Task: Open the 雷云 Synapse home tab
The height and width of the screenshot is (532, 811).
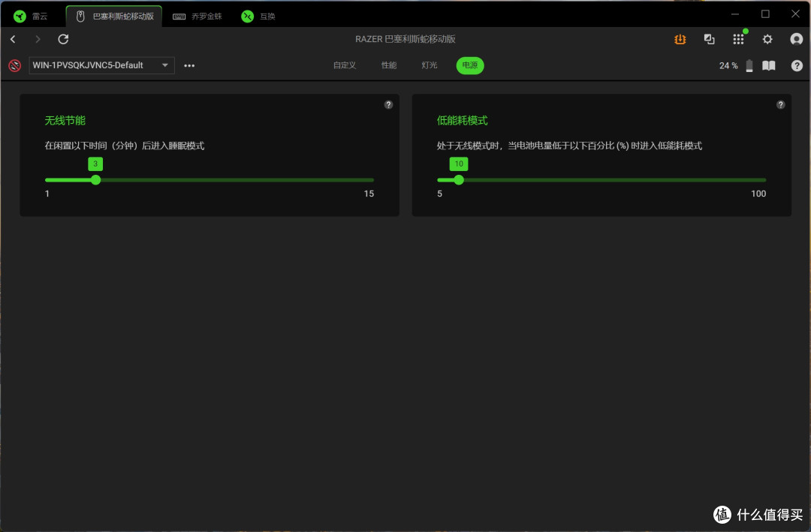Action: [31, 16]
